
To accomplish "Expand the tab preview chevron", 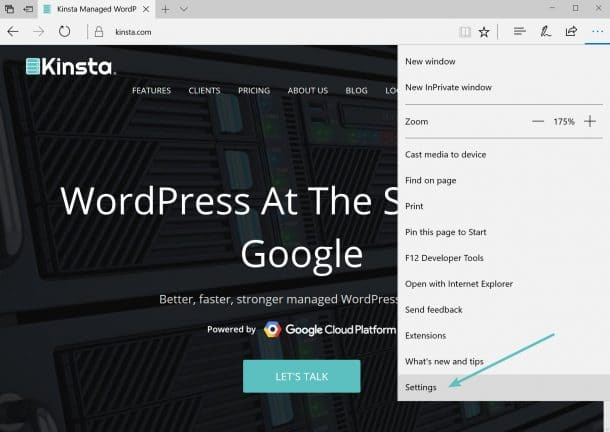I will point(184,9).
